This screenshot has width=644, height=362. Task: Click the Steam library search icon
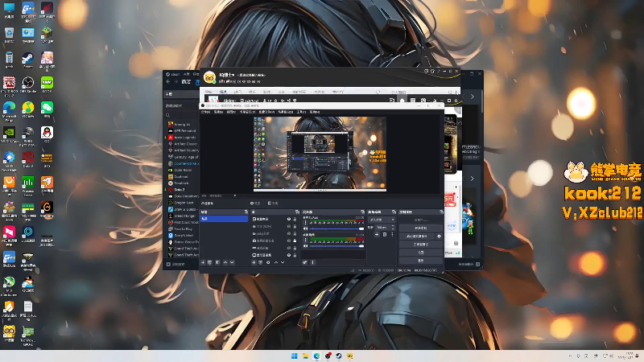[x=167, y=115]
